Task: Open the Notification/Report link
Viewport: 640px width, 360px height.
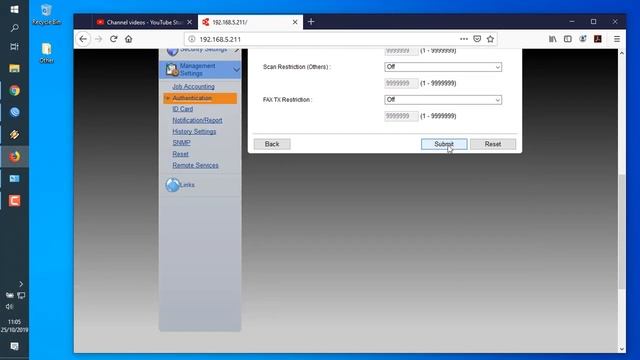Action: coord(197,120)
